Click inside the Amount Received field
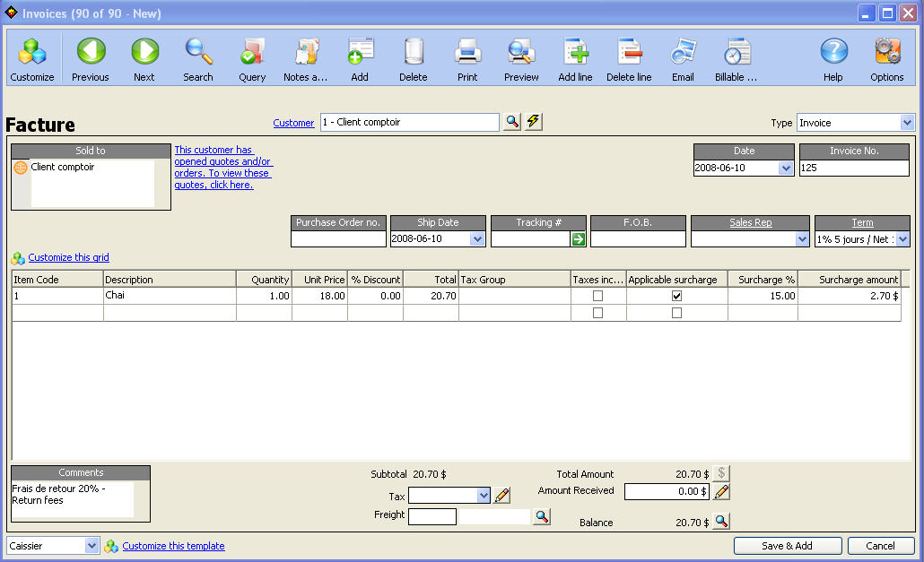The width and height of the screenshot is (924, 562). tap(668, 491)
